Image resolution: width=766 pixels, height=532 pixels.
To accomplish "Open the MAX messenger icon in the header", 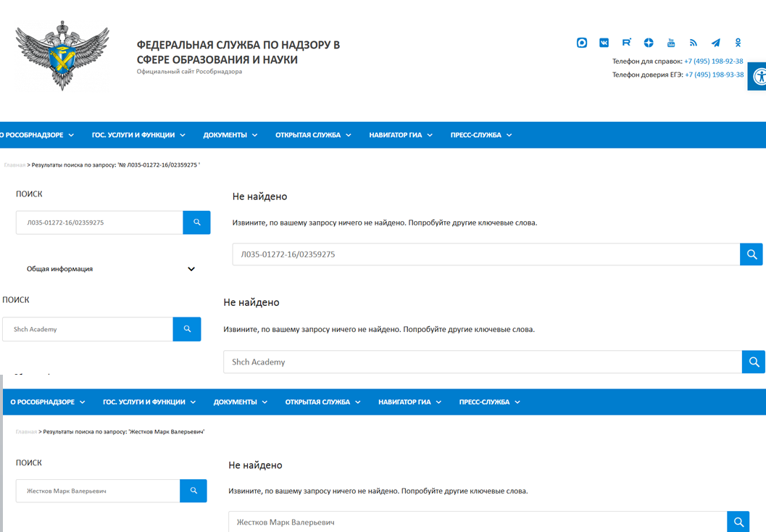I will click(x=582, y=43).
